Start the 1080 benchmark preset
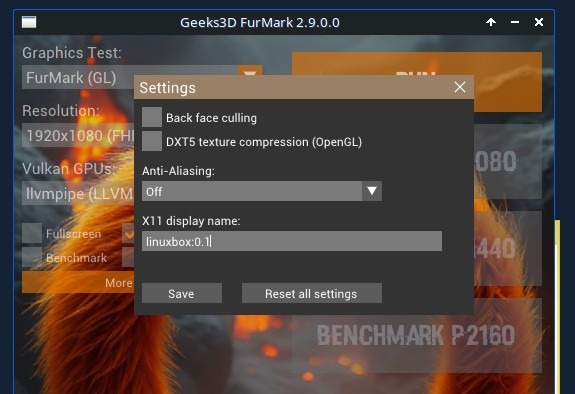Viewport: 575px width, 394px height. pos(508,161)
